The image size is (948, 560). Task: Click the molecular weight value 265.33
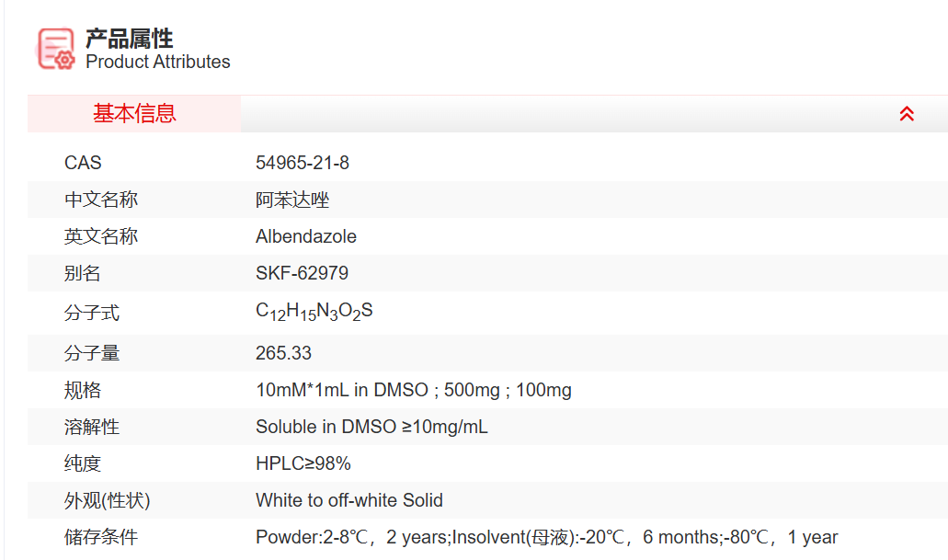(284, 353)
